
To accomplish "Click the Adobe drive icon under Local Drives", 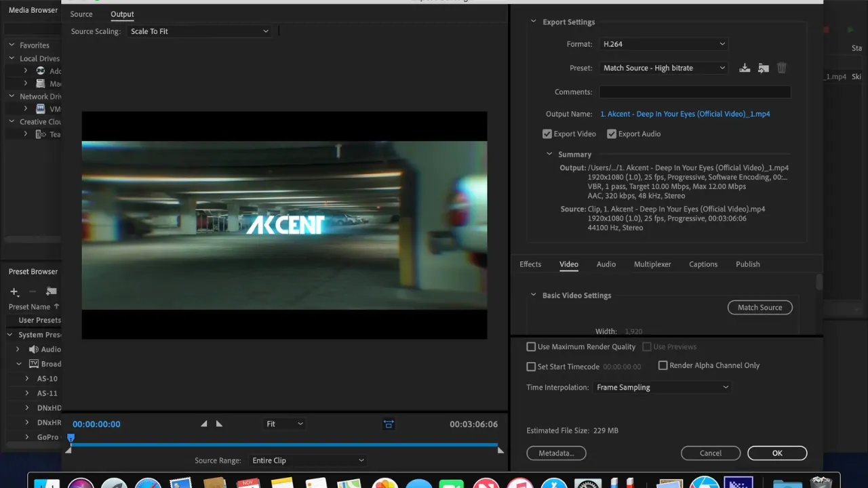I will pyautogui.click(x=41, y=70).
